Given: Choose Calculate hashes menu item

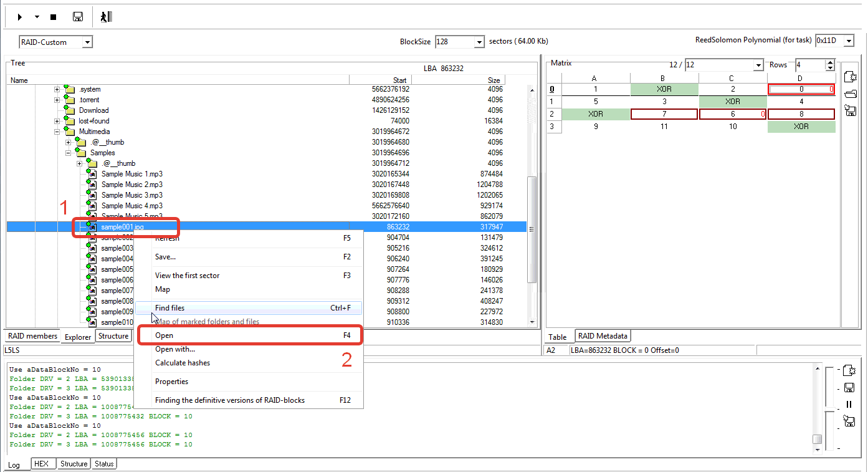Looking at the screenshot, I should 249,363.
